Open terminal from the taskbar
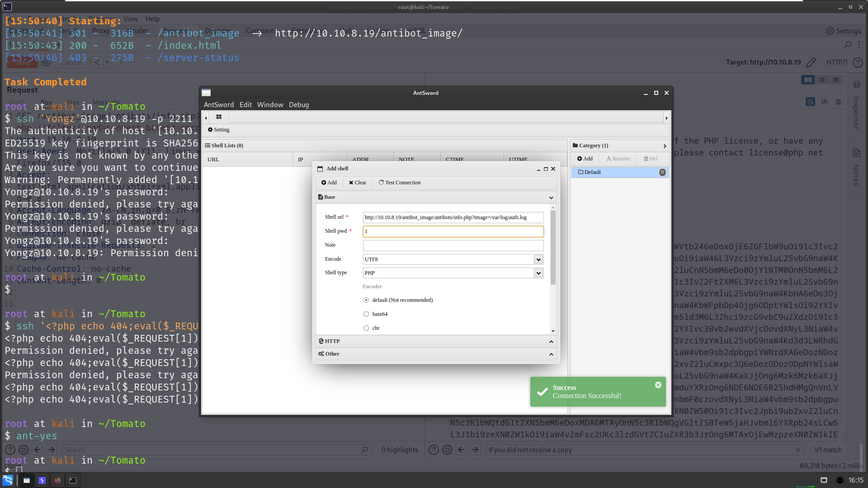868x488 pixels. 73,480
